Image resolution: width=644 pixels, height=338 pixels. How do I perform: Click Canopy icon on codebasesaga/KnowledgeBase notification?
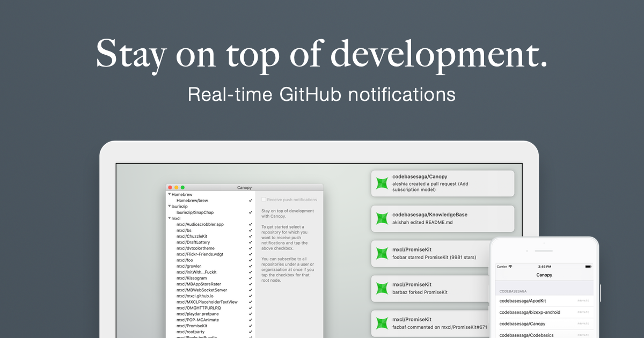pyautogui.click(x=382, y=218)
